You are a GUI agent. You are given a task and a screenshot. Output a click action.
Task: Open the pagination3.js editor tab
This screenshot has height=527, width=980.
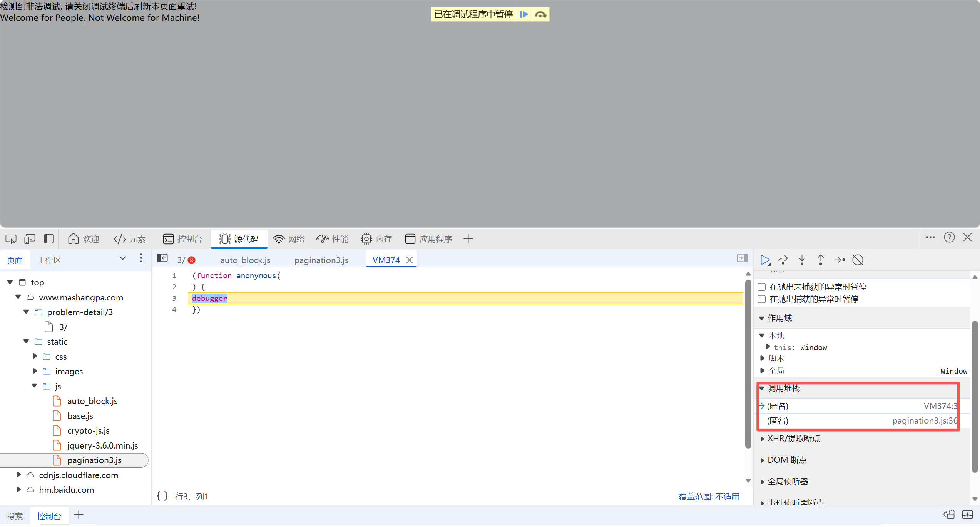pos(321,260)
